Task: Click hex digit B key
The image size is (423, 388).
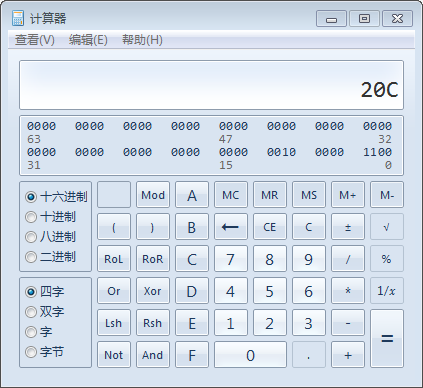Action: tap(192, 227)
